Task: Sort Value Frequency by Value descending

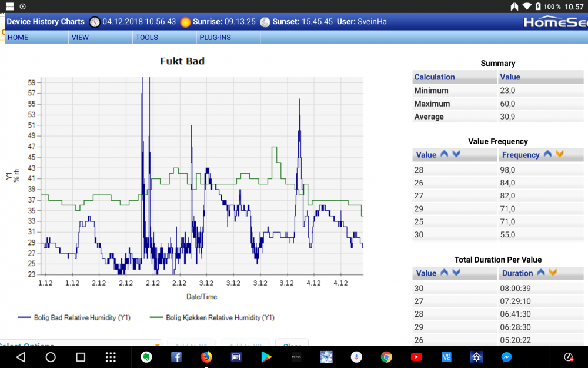Action: (456, 154)
